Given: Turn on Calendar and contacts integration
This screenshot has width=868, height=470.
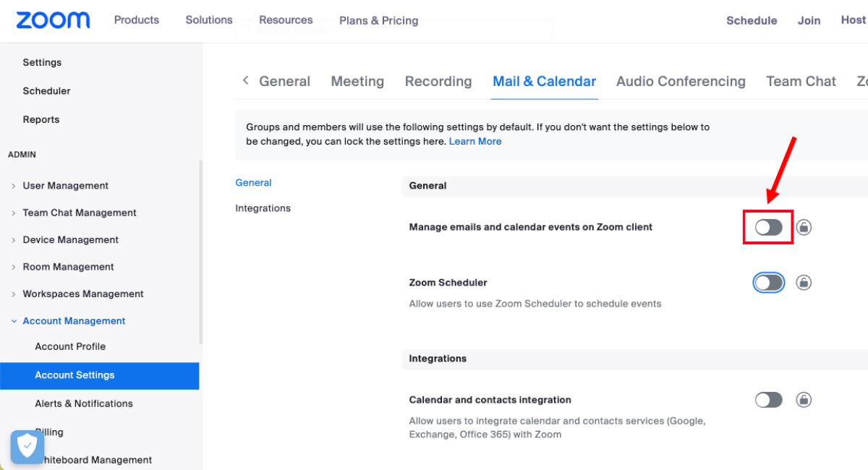Looking at the screenshot, I should pyautogui.click(x=769, y=400).
